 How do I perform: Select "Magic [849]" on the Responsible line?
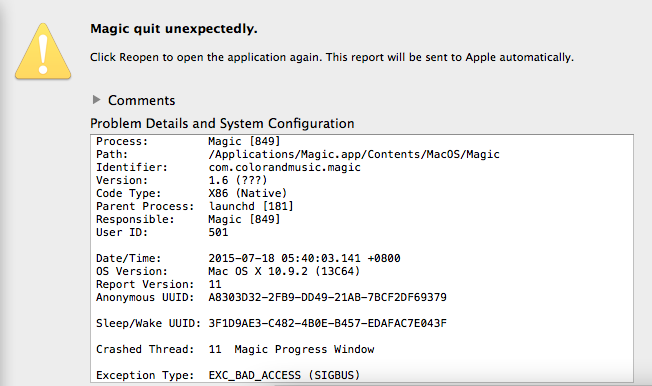pos(244,219)
